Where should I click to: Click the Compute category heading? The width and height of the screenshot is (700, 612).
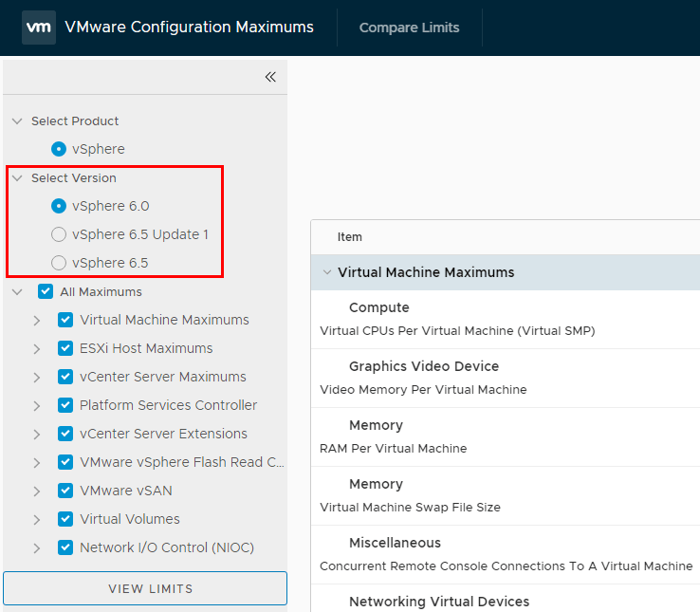click(379, 307)
